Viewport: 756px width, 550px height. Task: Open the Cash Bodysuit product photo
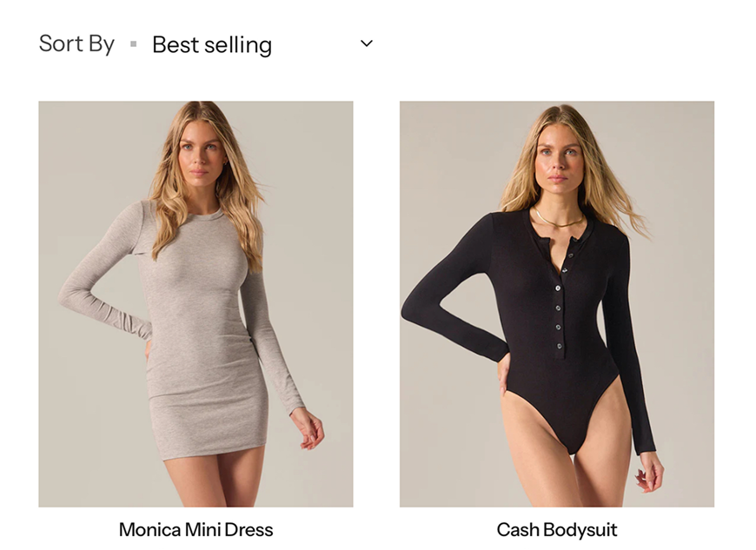[x=556, y=303]
